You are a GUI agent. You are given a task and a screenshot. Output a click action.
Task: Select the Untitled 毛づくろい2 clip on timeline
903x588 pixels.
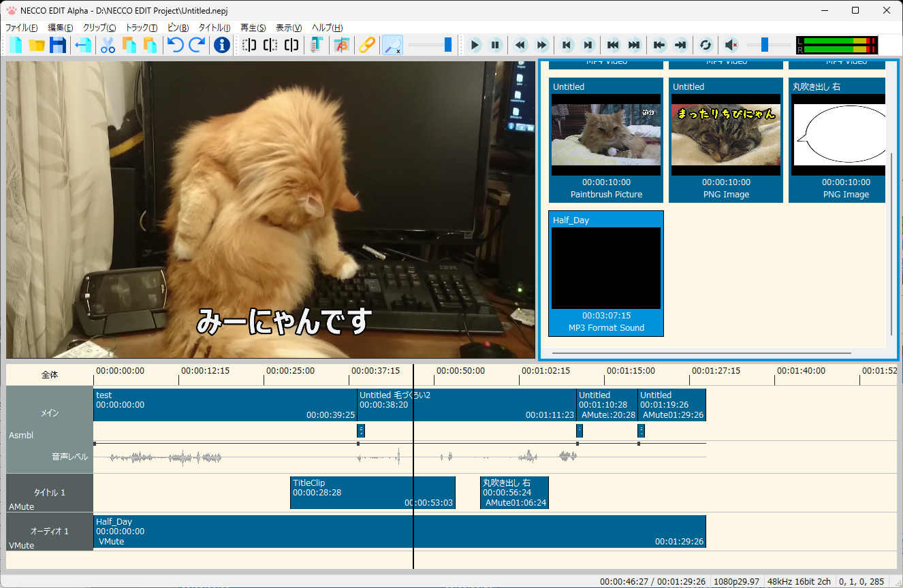click(x=467, y=405)
